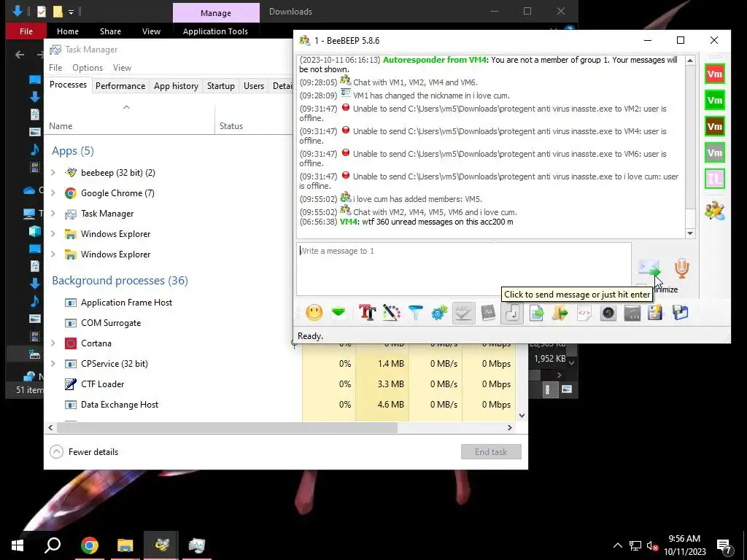Click chat log scrollbar down arrow
The image size is (747, 560).
click(690, 233)
